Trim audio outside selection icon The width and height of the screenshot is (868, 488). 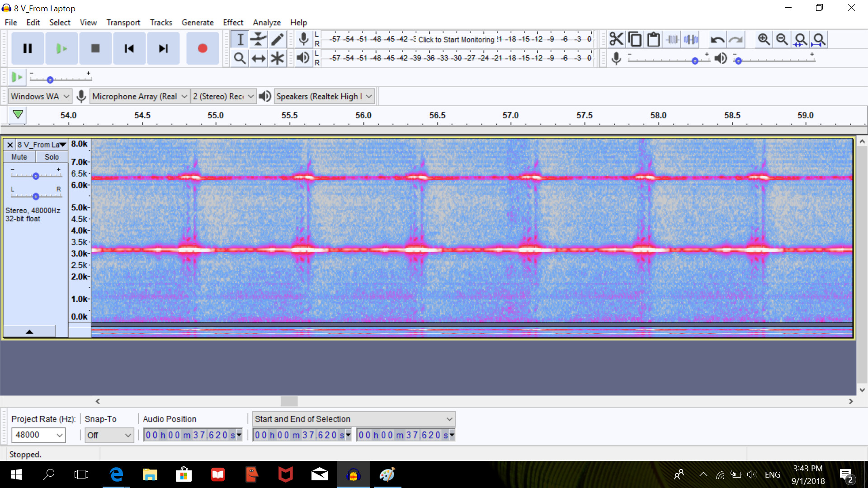point(672,39)
